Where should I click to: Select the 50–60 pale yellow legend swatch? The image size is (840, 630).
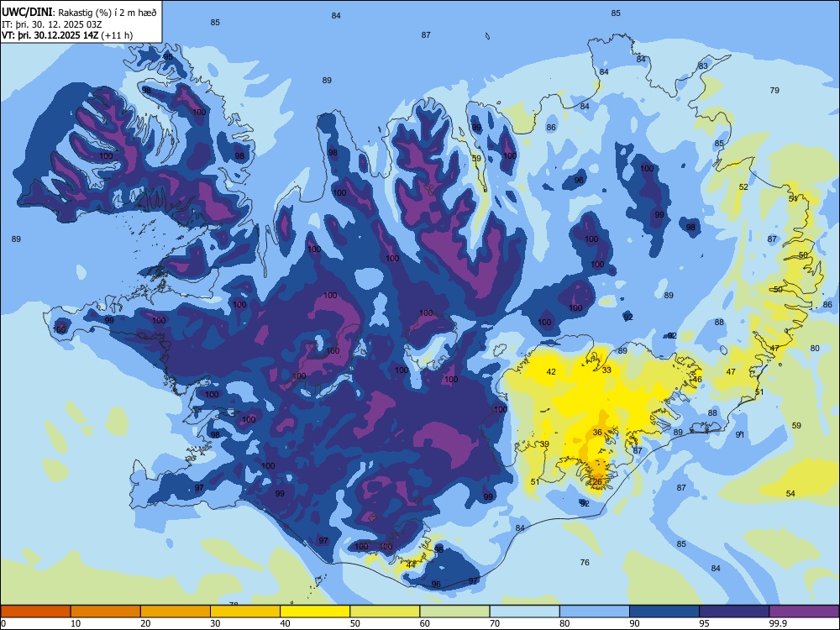[x=386, y=612]
